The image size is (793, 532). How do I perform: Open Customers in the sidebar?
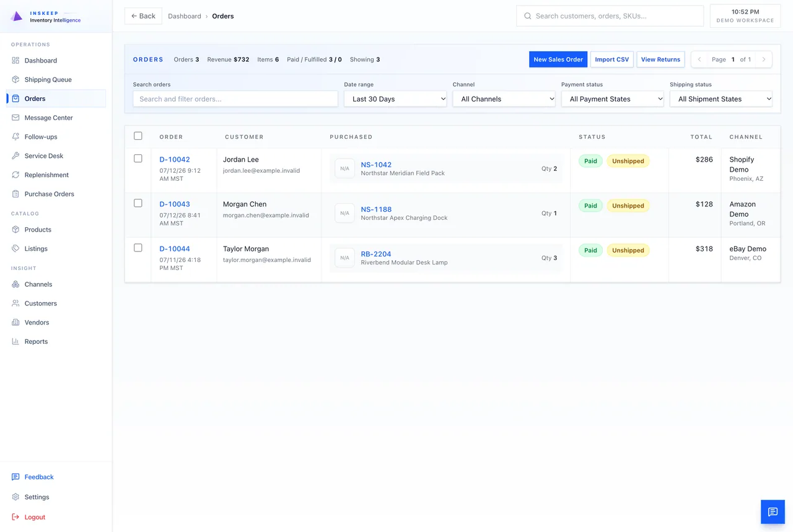[x=56, y=303]
